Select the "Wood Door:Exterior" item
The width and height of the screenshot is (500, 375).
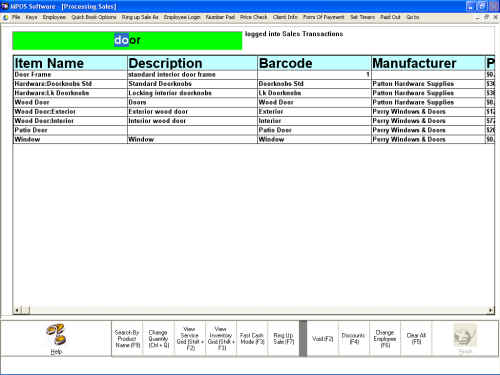pos(70,112)
